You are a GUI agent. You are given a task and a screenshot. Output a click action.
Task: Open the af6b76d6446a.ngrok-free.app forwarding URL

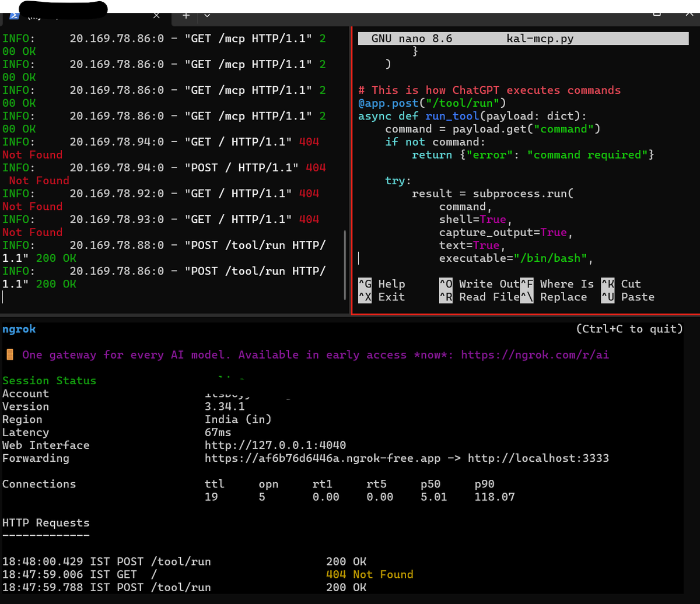click(x=323, y=458)
